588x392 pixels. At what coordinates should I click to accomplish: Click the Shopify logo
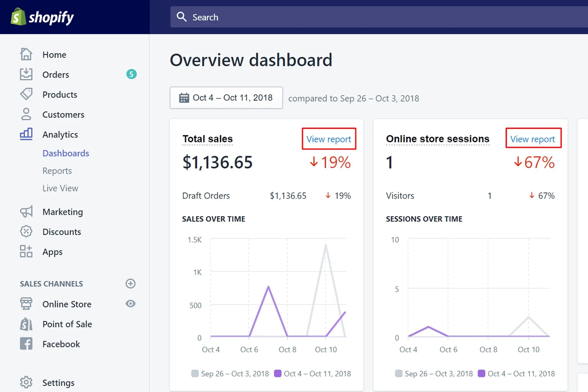(x=42, y=17)
